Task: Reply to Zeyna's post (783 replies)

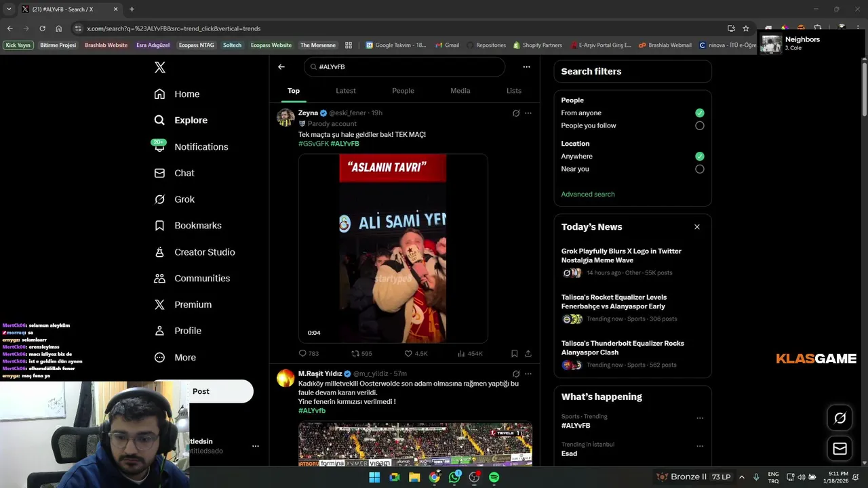Action: [x=309, y=353]
